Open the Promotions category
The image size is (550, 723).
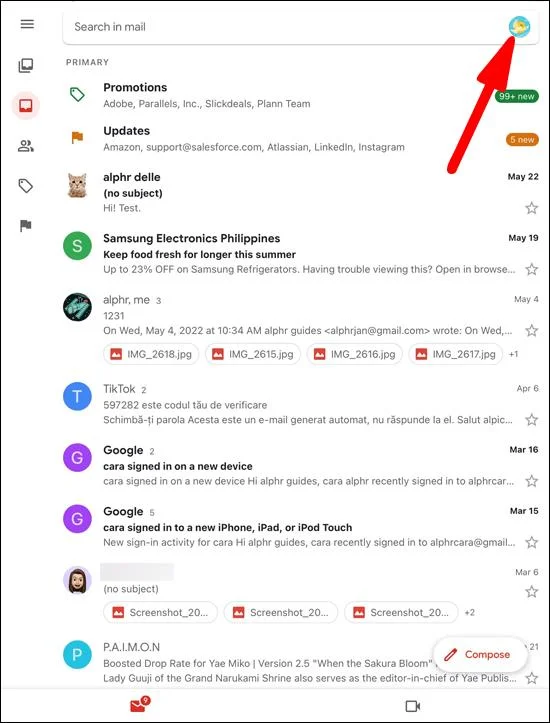[x=301, y=95]
